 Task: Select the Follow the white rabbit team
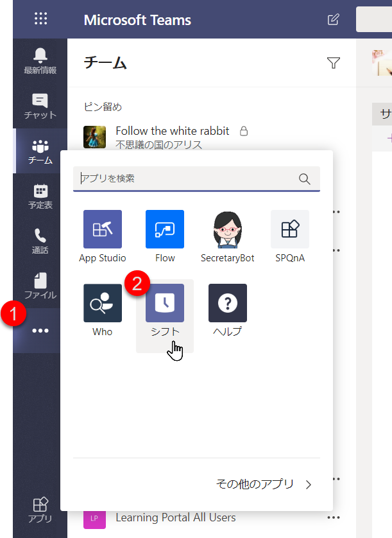[x=173, y=131]
